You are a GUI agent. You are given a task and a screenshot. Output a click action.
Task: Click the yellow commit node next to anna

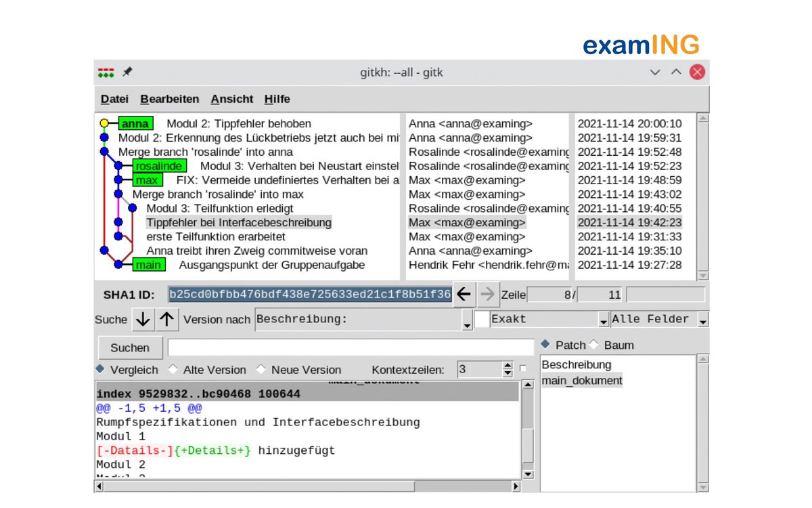(104, 124)
